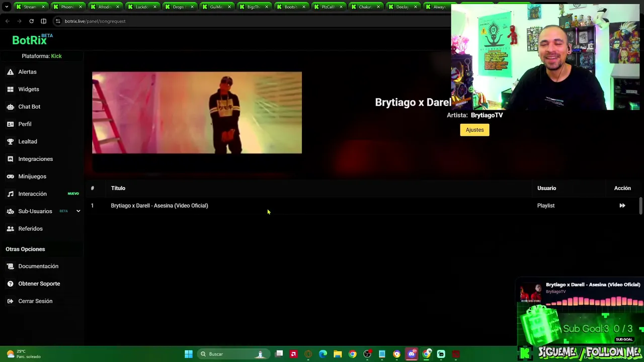Go to the Widgets section
The image size is (644, 362).
[29, 89]
